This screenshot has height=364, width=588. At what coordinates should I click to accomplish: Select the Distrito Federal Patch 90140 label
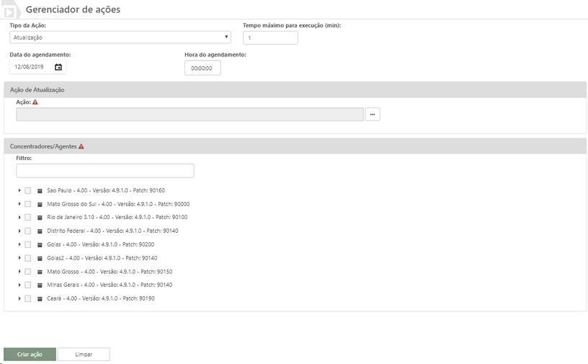click(112, 231)
